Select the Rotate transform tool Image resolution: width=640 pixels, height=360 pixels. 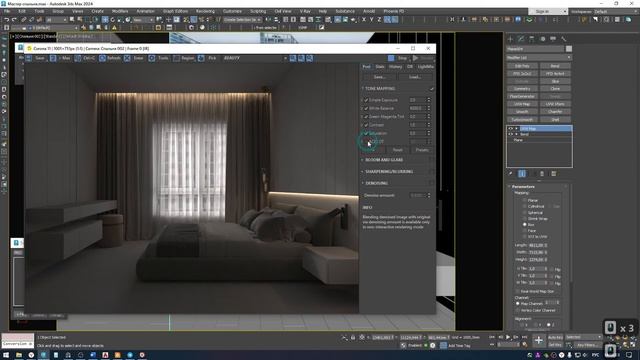click(113, 20)
